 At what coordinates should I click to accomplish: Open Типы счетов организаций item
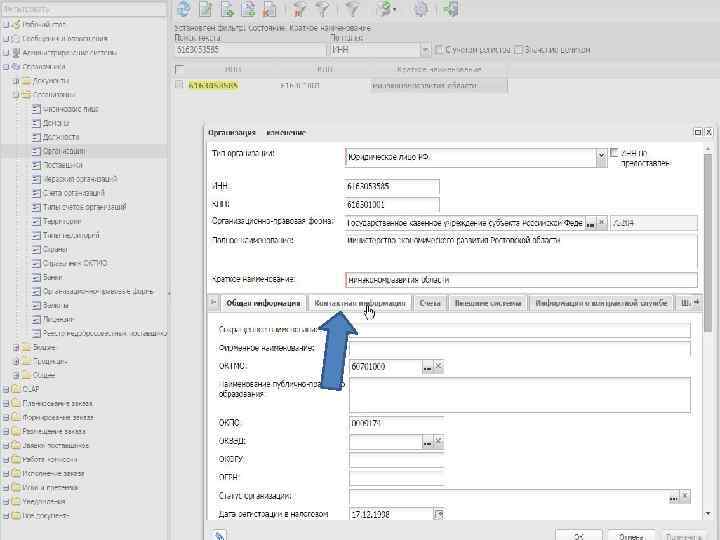[84, 207]
